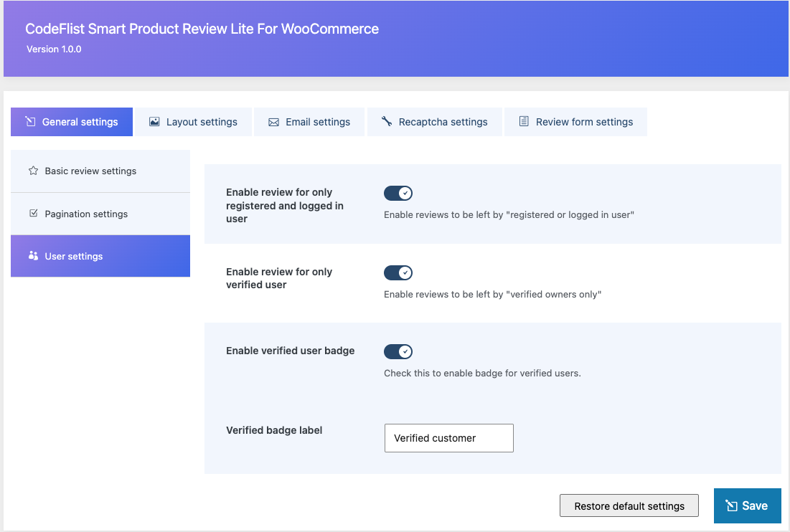This screenshot has height=532, width=790.
Task: Toggle review for registered and logged in user
Action: (x=398, y=193)
